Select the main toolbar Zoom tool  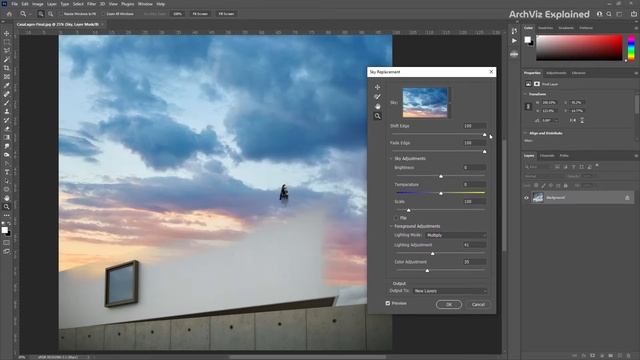coord(7,207)
